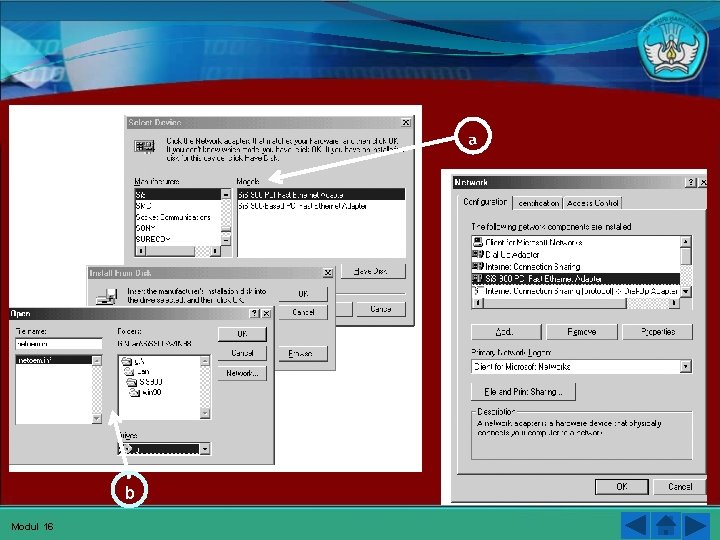720x540 pixels.
Task: Select SiS 900-Based PCI Fast Ethernet Adapter model
Action: pyautogui.click(x=321, y=206)
